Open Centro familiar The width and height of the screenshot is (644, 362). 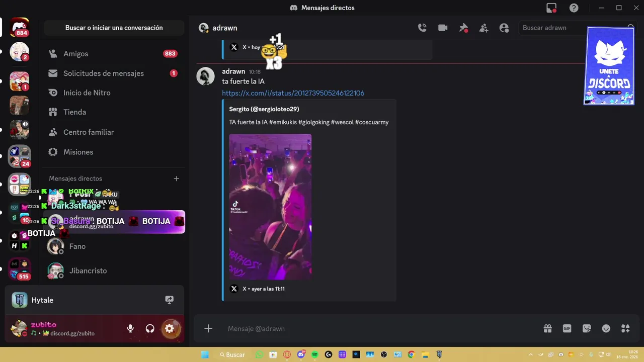tap(114, 132)
